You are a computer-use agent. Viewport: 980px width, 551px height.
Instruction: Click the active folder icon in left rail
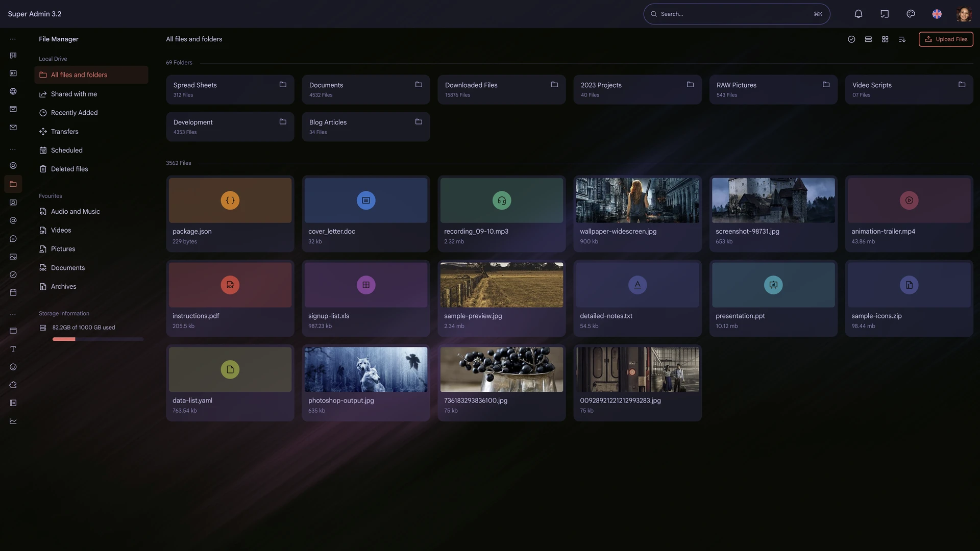pos(13,184)
